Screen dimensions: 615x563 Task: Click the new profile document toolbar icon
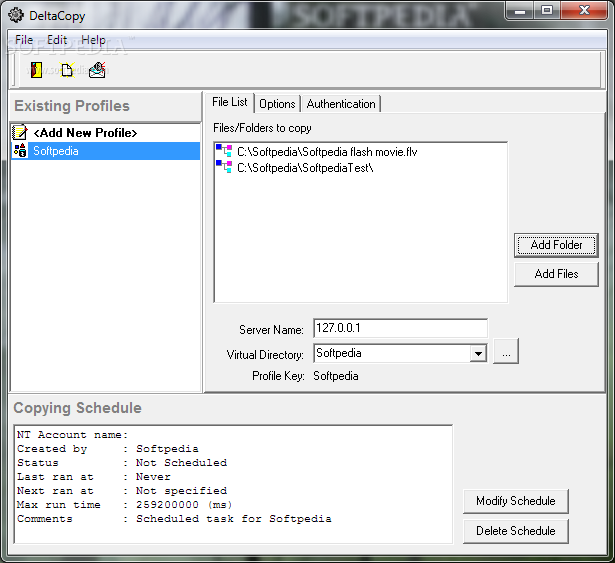point(67,70)
